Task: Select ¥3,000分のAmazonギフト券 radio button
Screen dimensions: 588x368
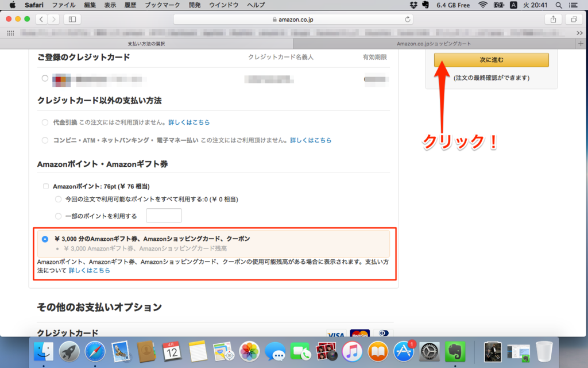Action: coord(45,239)
